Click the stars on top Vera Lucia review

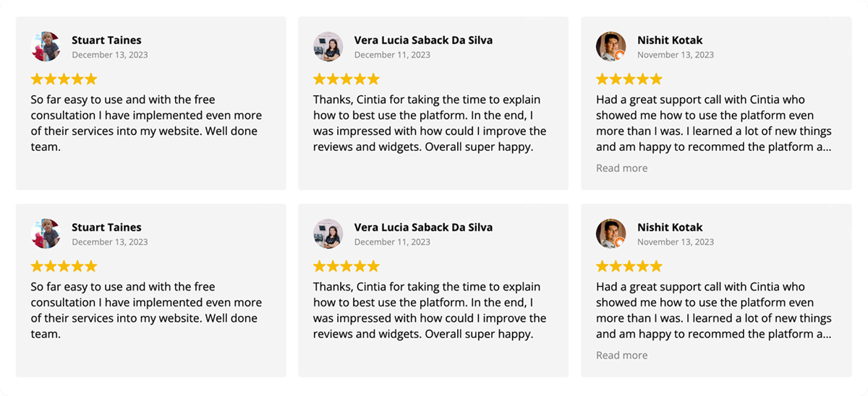(x=346, y=79)
